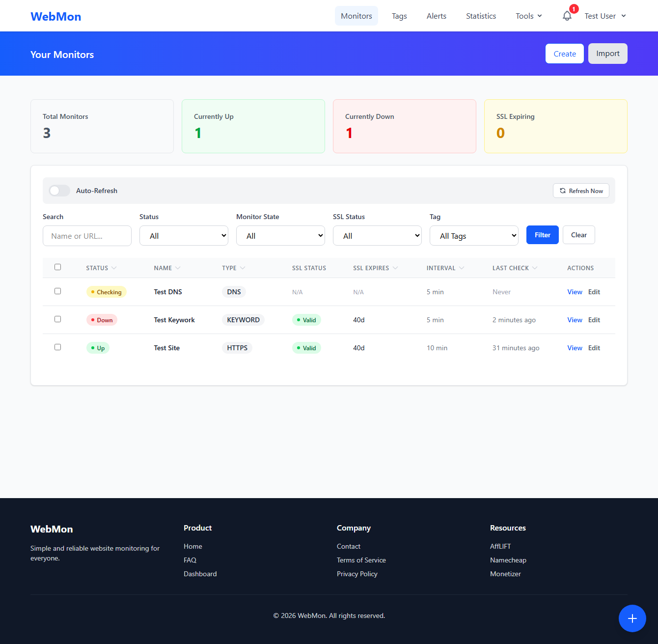
Task: View details of the Test Keywork monitor
Action: (x=575, y=320)
